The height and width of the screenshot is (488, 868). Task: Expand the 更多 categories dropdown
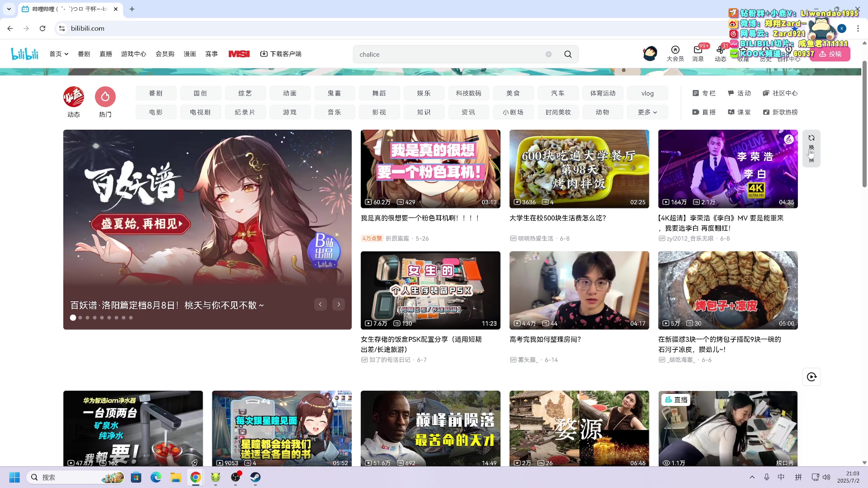click(x=647, y=112)
